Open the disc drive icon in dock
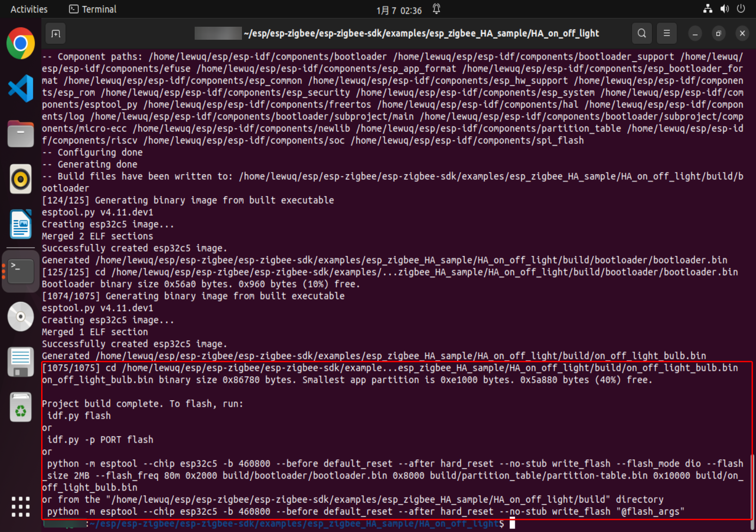The height and width of the screenshot is (532, 756). [21, 317]
